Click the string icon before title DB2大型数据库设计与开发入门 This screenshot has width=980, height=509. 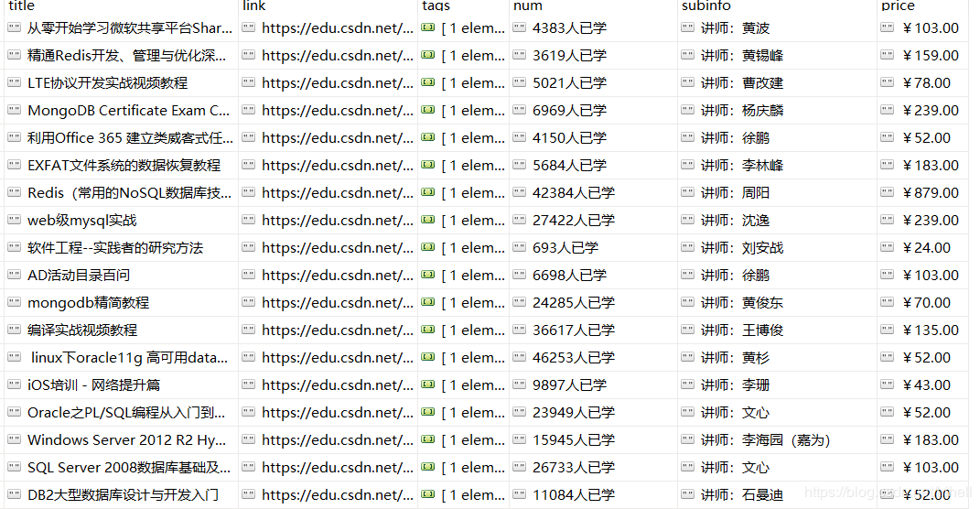click(x=14, y=495)
